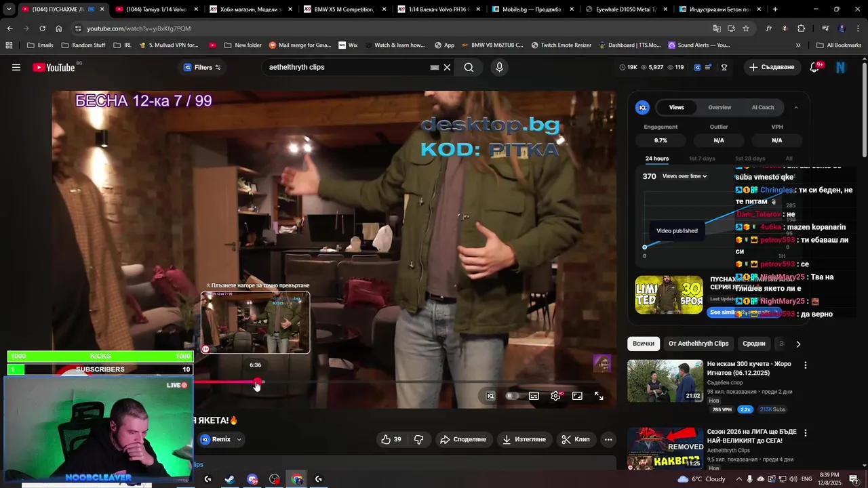Click 'Изтегляне' download button
868x488 pixels.
524,439
